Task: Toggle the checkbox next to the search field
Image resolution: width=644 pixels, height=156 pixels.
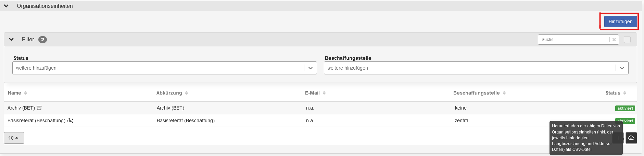Action: pos(627,40)
